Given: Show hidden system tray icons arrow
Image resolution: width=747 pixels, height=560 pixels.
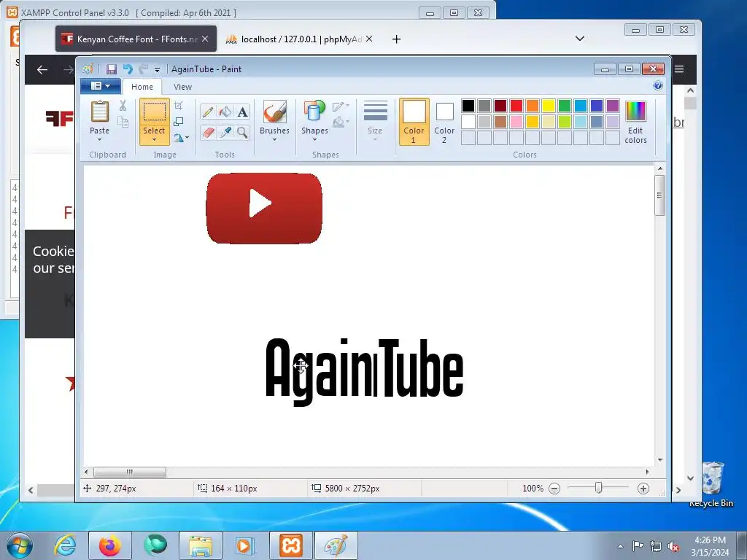Looking at the screenshot, I should [620, 546].
